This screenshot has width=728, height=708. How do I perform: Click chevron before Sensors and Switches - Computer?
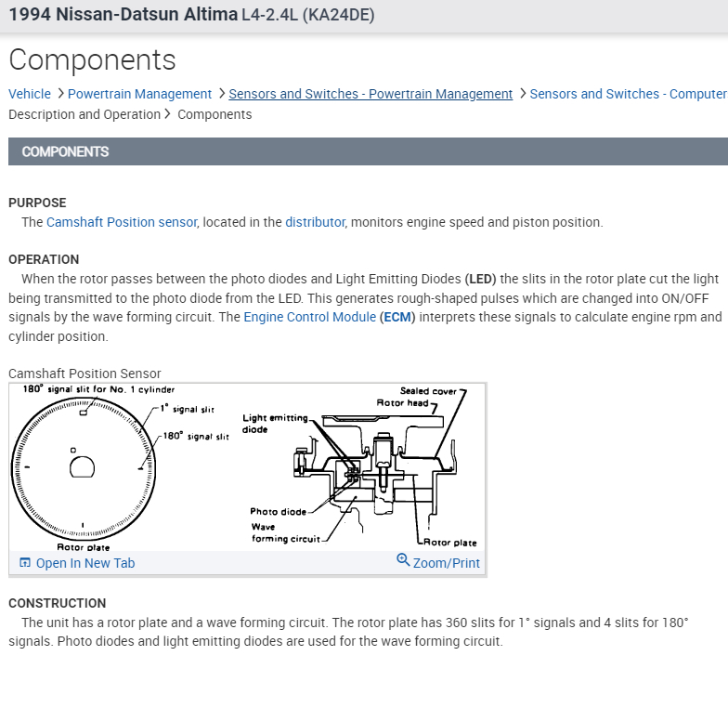pos(522,94)
